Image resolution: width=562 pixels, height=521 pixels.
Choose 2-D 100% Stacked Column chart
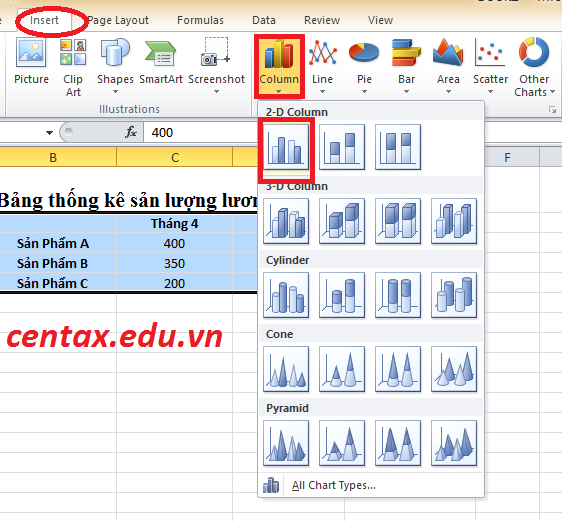click(398, 147)
